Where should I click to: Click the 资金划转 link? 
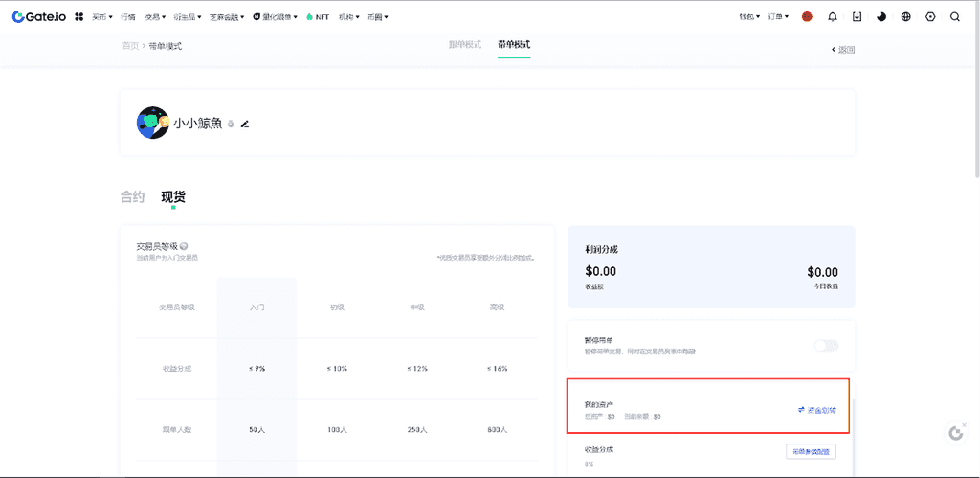(816, 410)
